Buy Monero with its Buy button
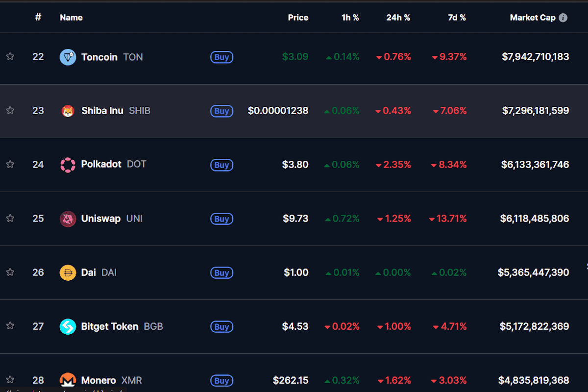 pos(221,381)
